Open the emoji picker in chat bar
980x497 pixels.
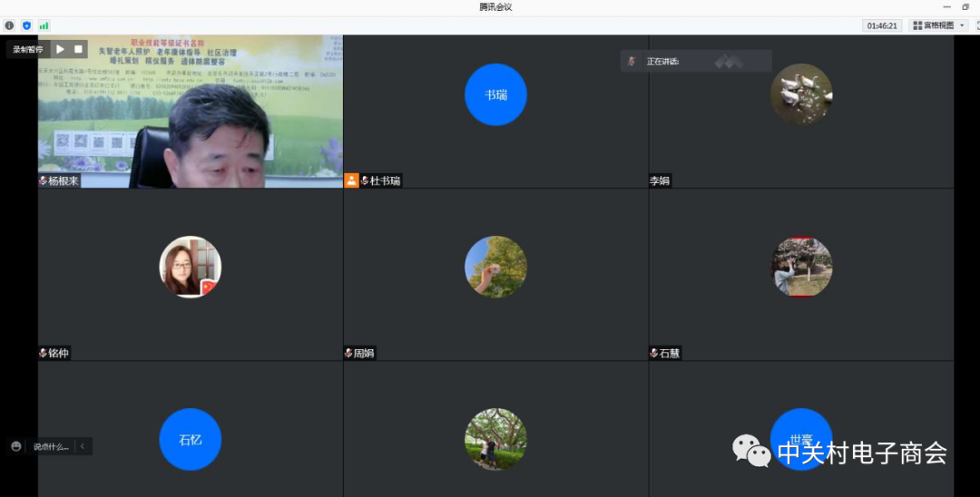(16, 446)
